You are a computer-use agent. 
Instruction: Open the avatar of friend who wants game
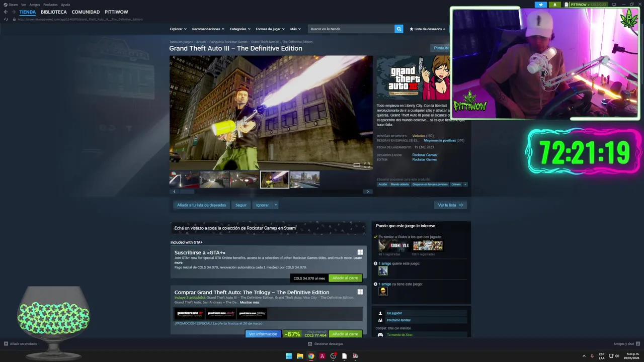(383, 270)
